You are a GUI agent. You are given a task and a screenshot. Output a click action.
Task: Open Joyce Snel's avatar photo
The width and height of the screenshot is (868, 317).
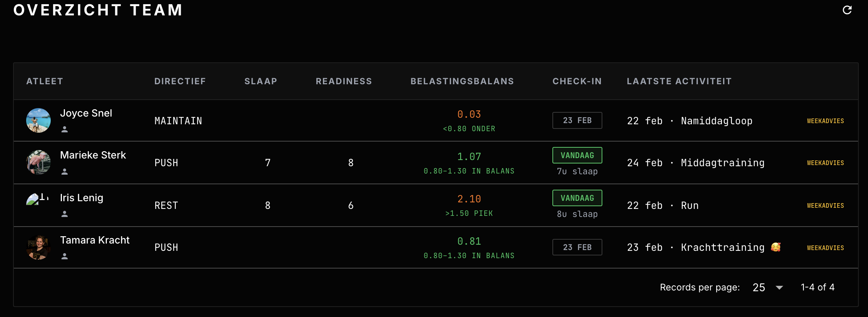coord(38,120)
